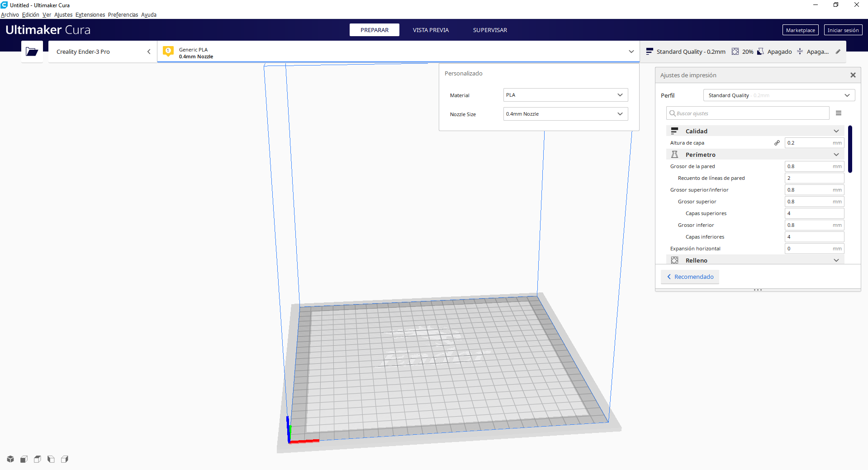Screen dimensions: 868x470
Task: Switch to the PREPARAR stage
Action: pos(375,30)
